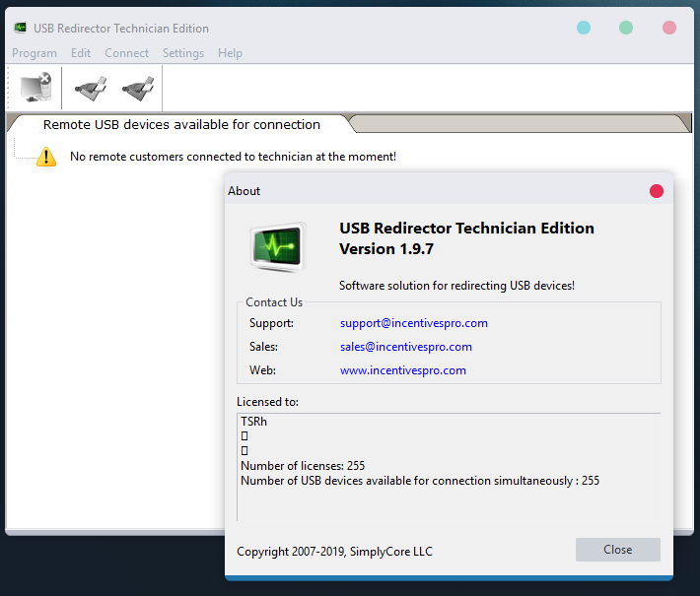
Task: Open the Program menu
Action: click(35, 53)
